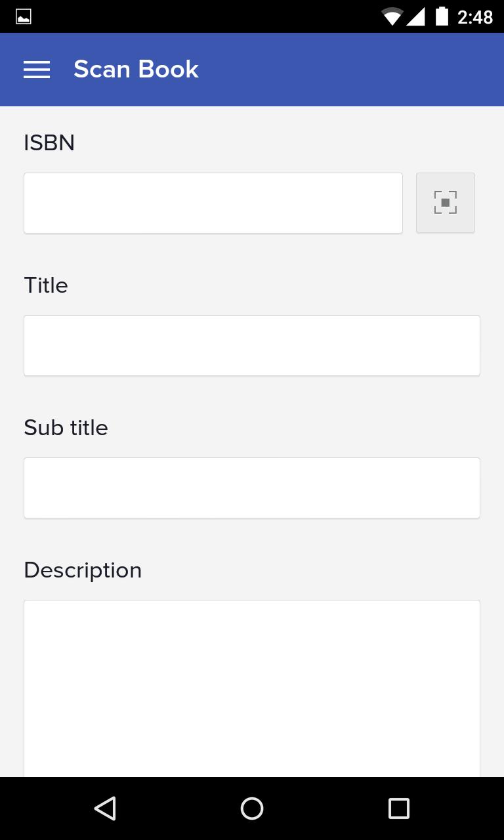Click the ISBN field label
The height and width of the screenshot is (840, 504).
(49, 142)
